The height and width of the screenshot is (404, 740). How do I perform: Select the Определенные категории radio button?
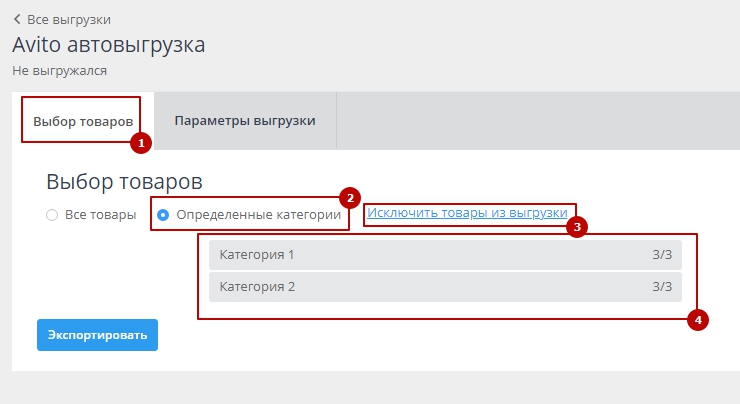tap(163, 214)
